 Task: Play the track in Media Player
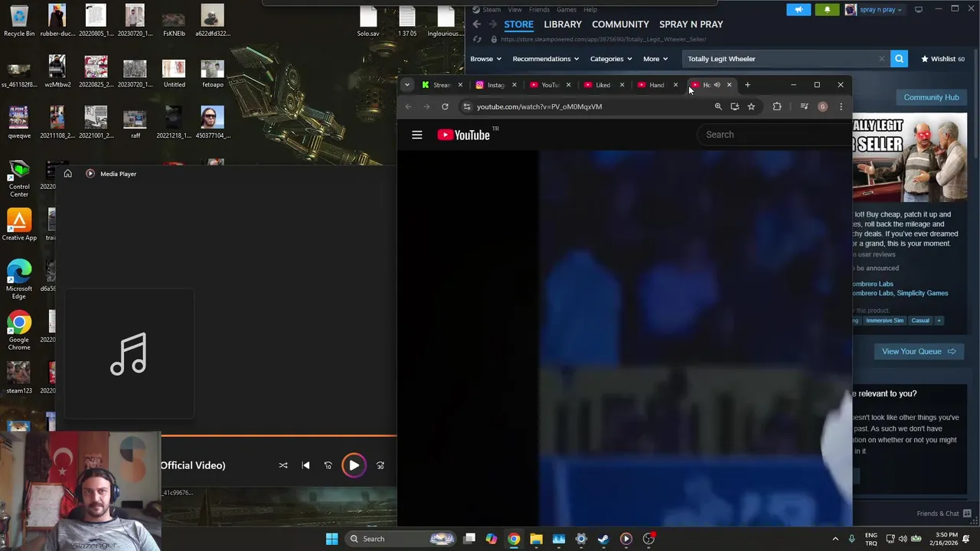pos(354,465)
